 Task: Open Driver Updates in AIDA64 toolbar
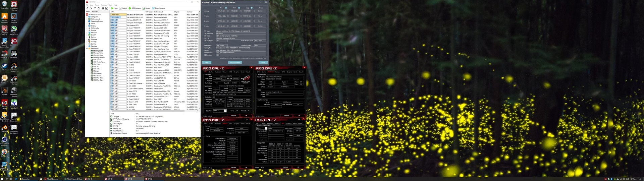click(159, 8)
